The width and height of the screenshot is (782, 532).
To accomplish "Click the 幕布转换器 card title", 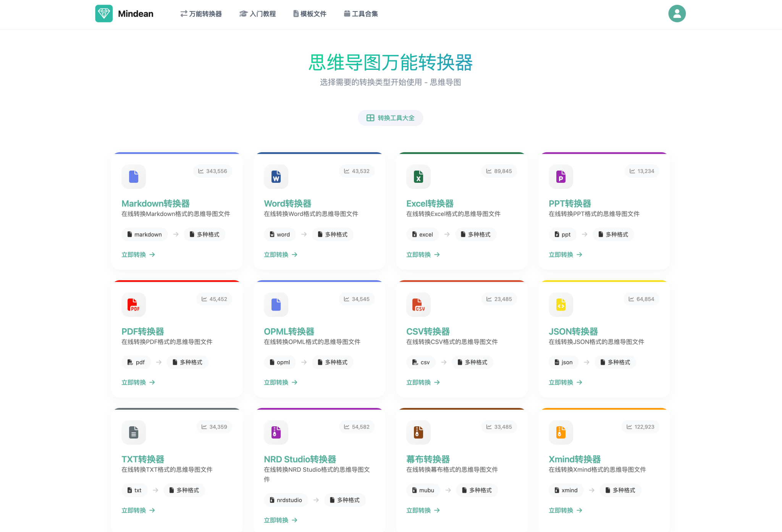I will coord(428,459).
